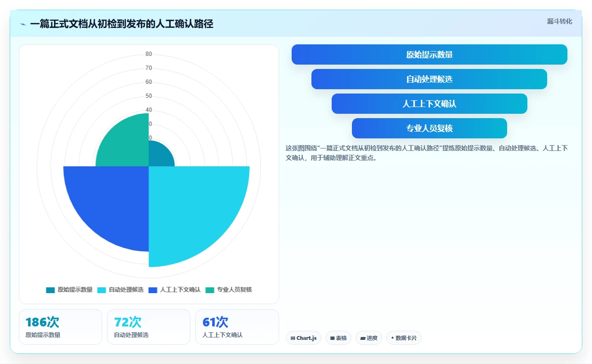The width and height of the screenshot is (592, 364).
Task: Click the 漏斗转化 label in header
Action: [x=560, y=22]
